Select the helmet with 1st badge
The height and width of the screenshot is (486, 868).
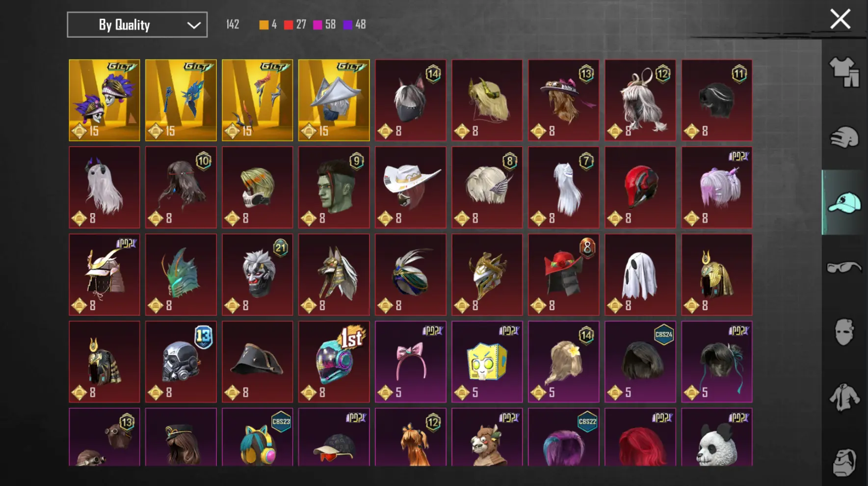(334, 362)
